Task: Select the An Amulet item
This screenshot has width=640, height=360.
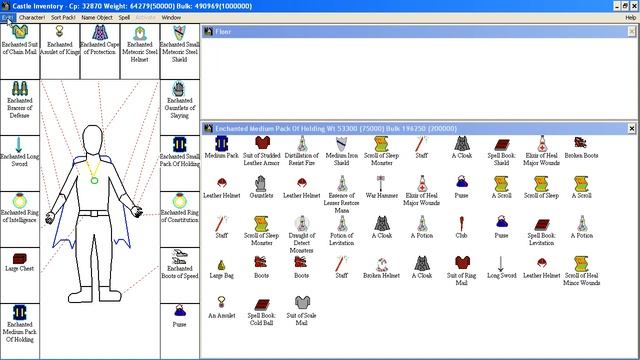Action: [221, 307]
